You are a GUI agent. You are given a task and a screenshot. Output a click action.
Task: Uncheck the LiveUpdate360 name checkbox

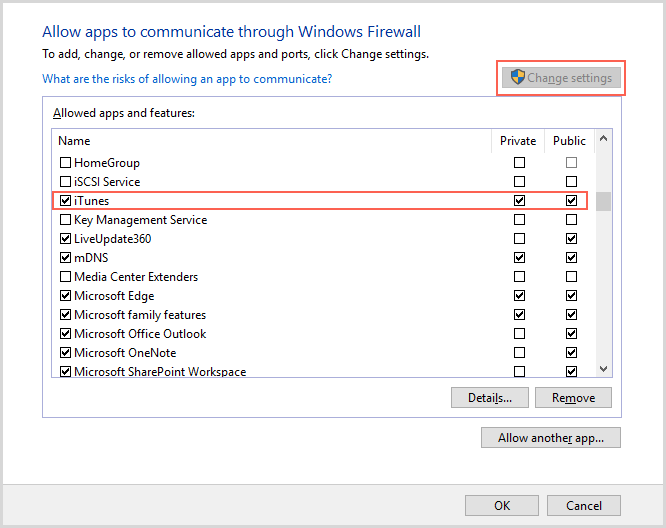point(65,239)
